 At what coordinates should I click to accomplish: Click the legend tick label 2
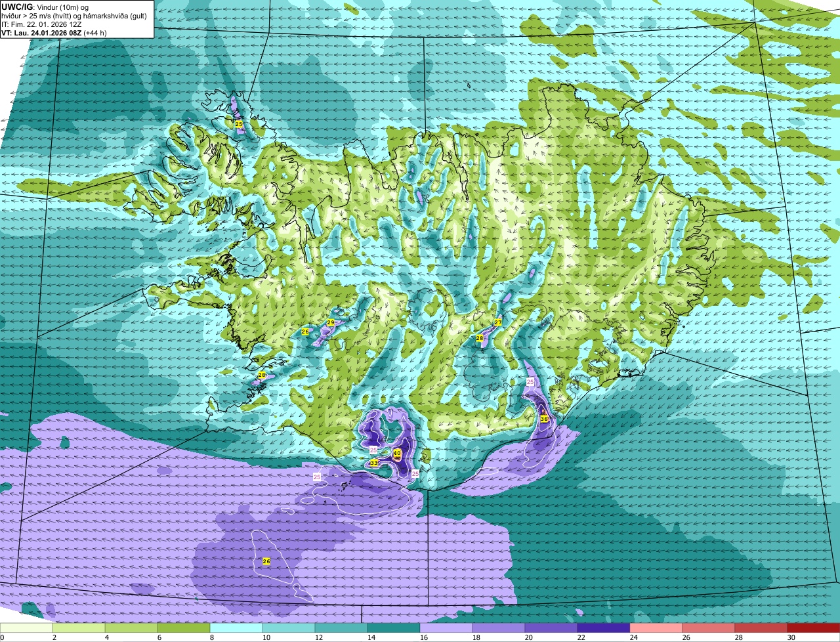tap(54, 637)
